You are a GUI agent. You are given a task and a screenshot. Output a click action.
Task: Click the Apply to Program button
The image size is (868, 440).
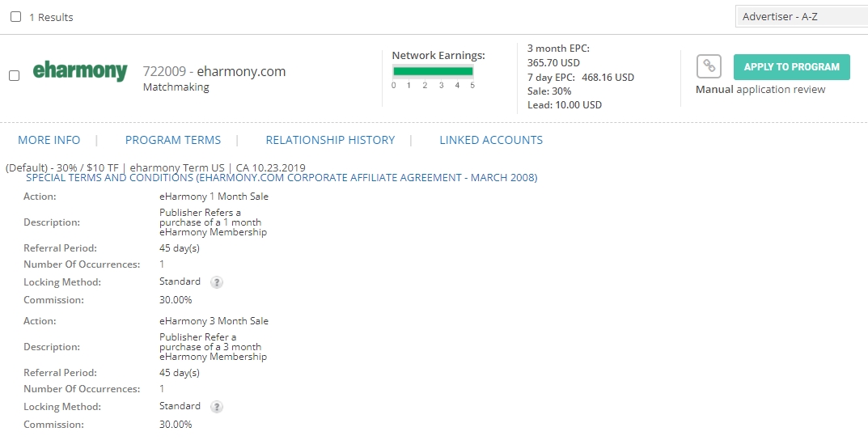(x=792, y=67)
